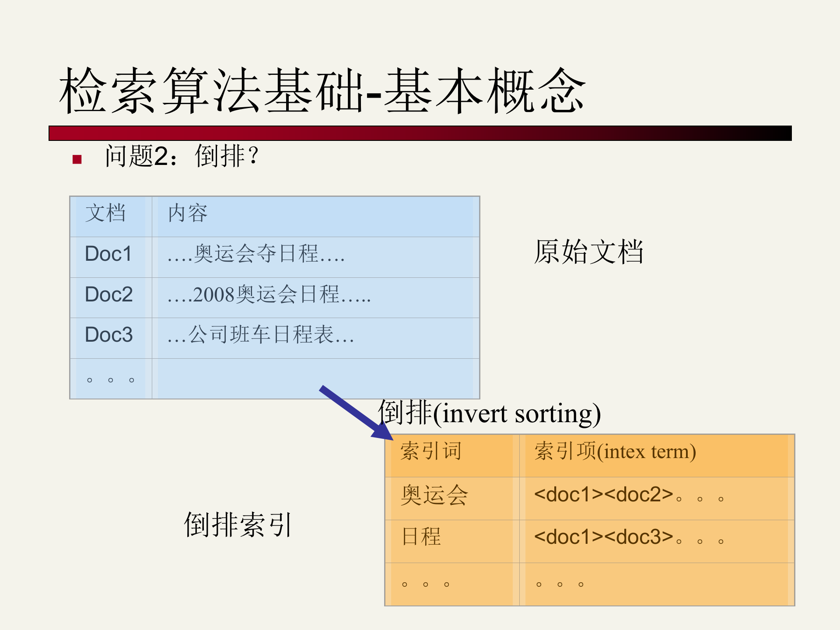Select the 日程 index term cell
The width and height of the screenshot is (840, 630).
421,537
